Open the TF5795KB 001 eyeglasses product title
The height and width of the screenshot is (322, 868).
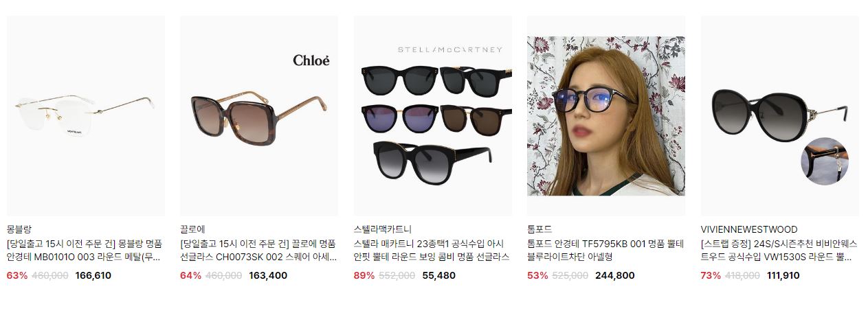605,250
